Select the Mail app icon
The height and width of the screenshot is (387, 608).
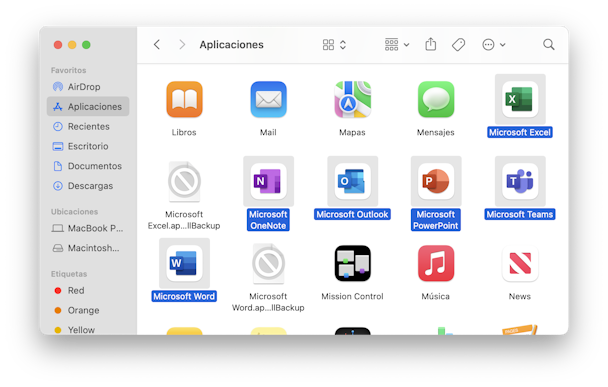click(x=268, y=99)
